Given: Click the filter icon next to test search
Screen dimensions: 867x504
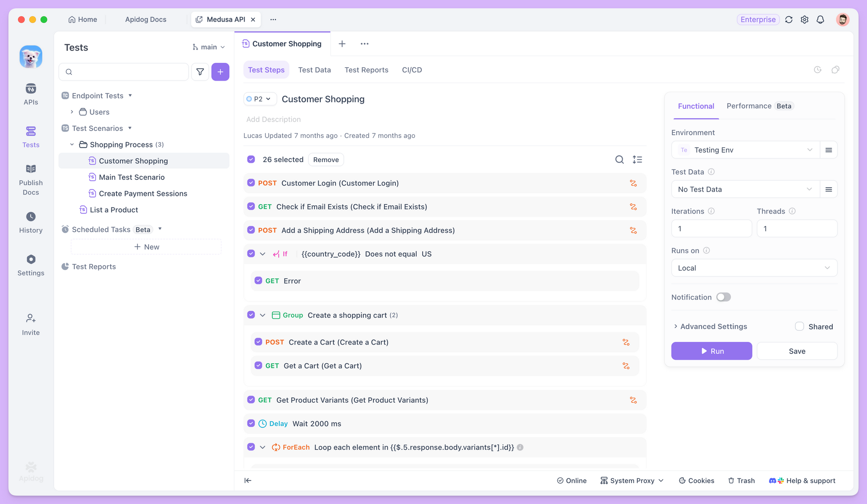Looking at the screenshot, I should pyautogui.click(x=200, y=72).
